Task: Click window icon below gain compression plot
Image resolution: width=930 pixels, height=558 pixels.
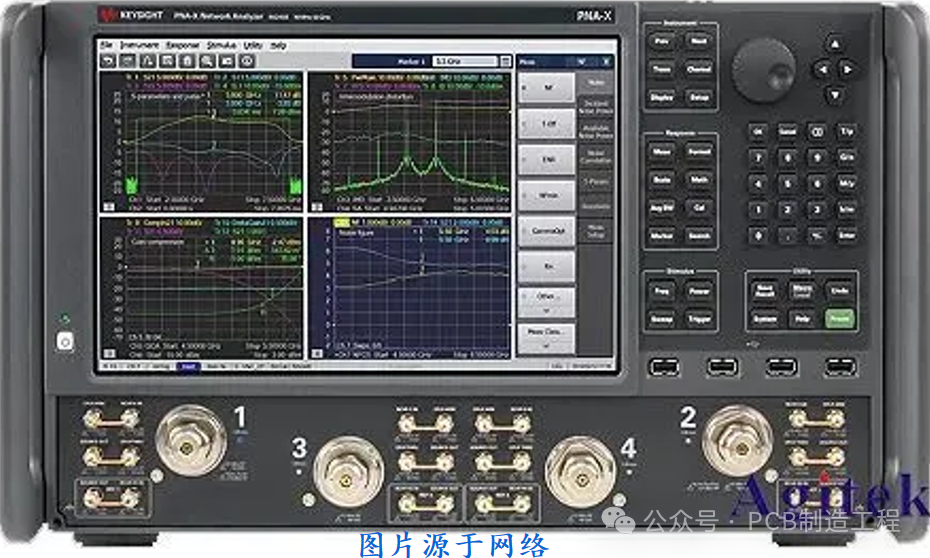Action: click(x=109, y=353)
